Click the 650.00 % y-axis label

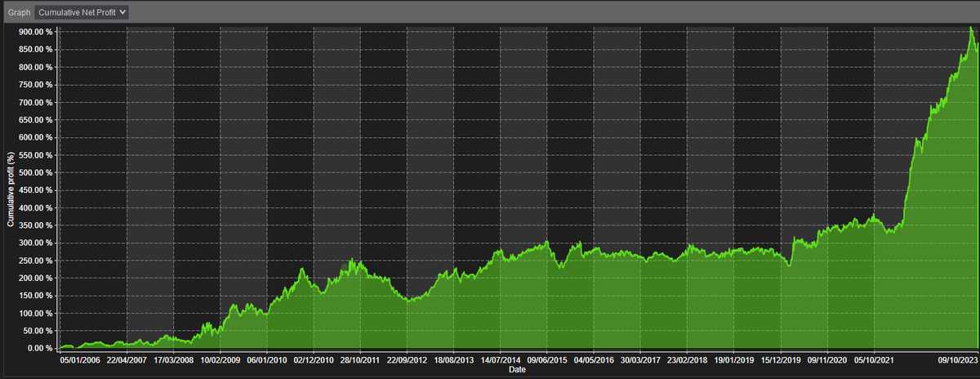pyautogui.click(x=36, y=120)
